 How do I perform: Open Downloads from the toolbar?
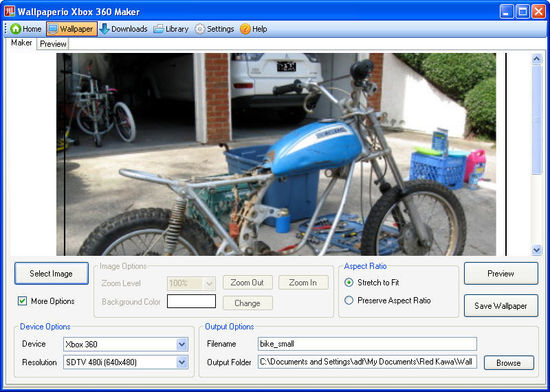[105, 29]
